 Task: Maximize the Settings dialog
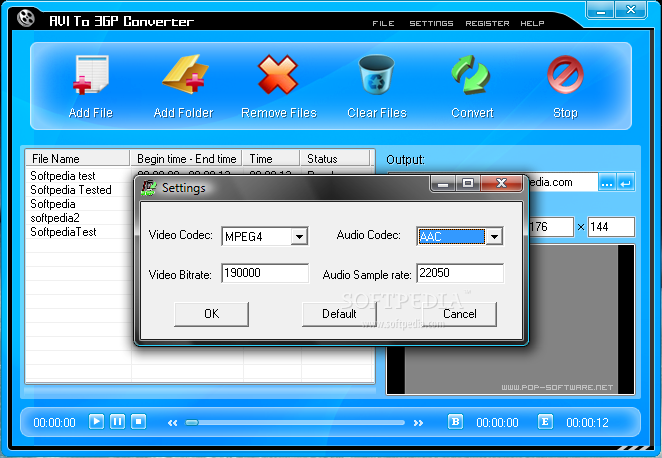(468, 183)
